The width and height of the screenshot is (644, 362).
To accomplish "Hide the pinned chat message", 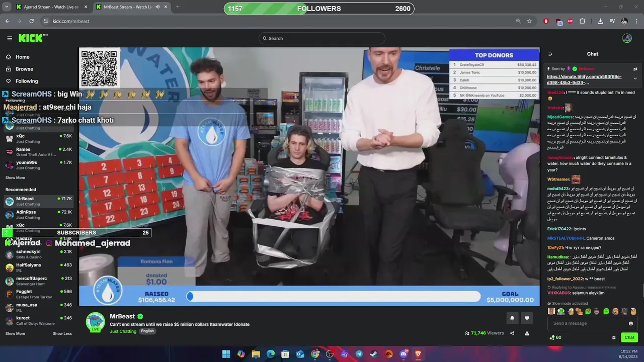I will click(635, 69).
